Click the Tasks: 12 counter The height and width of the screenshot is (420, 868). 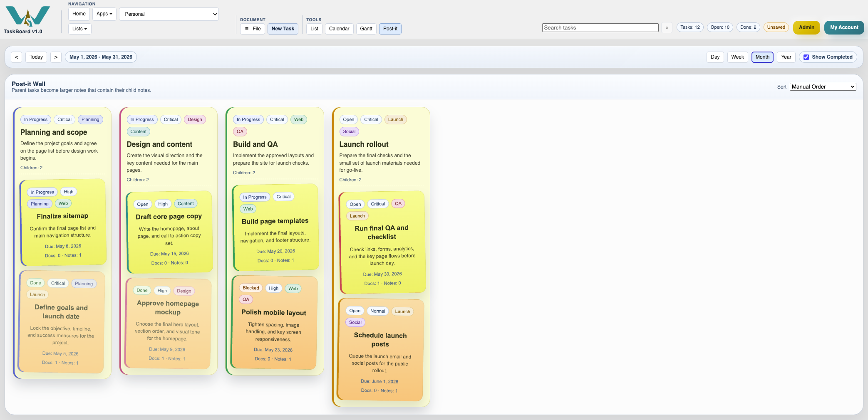[x=690, y=27]
